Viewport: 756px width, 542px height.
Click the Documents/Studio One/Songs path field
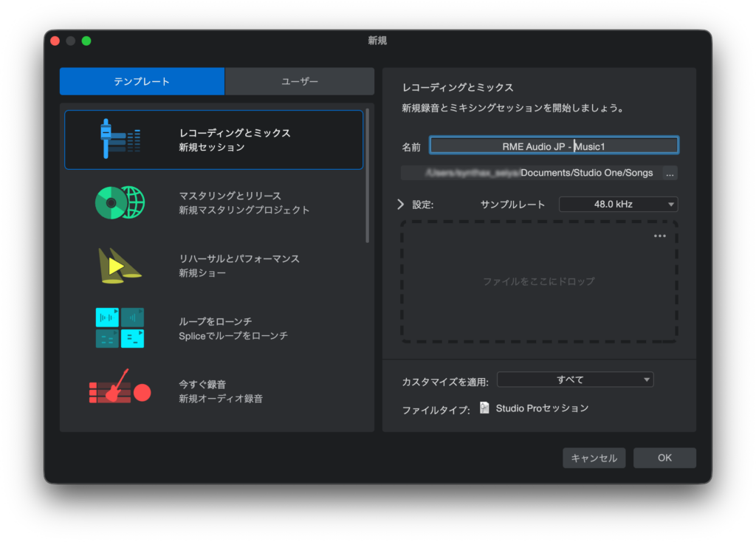532,173
